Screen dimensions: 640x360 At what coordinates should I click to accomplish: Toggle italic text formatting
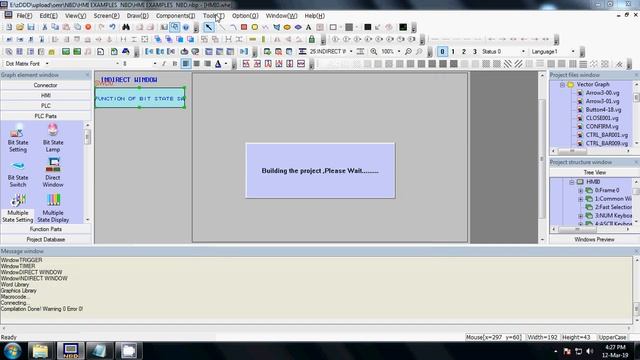164,64
